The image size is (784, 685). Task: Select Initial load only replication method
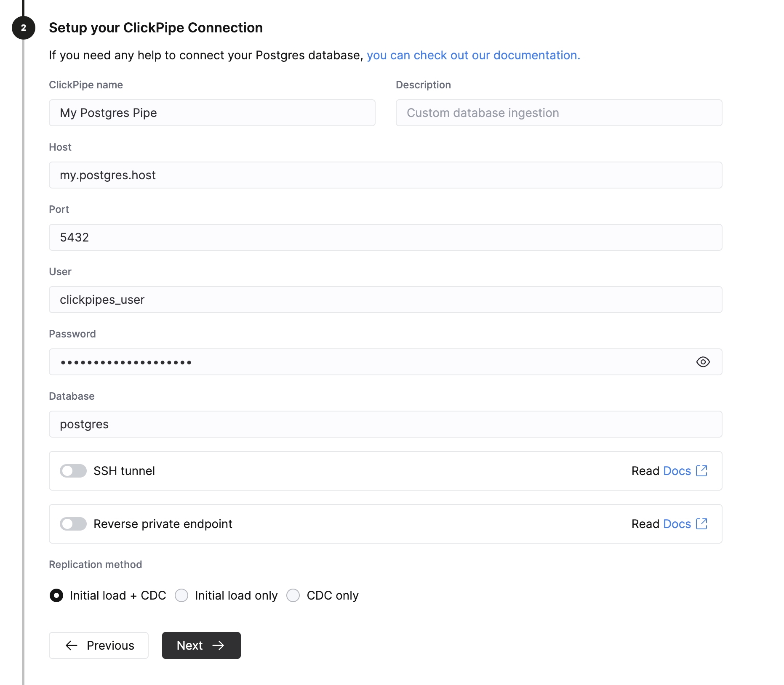point(182,595)
